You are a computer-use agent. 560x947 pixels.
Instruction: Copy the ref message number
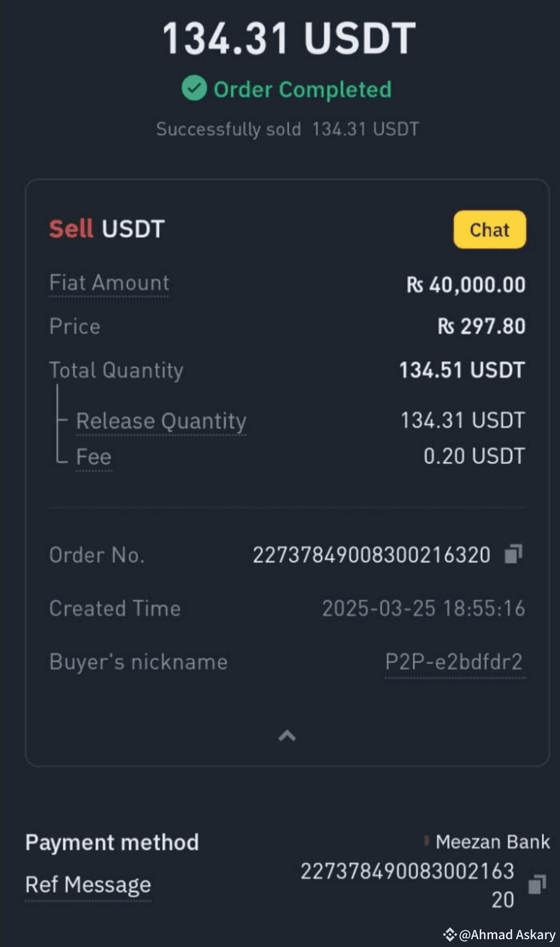(537, 884)
